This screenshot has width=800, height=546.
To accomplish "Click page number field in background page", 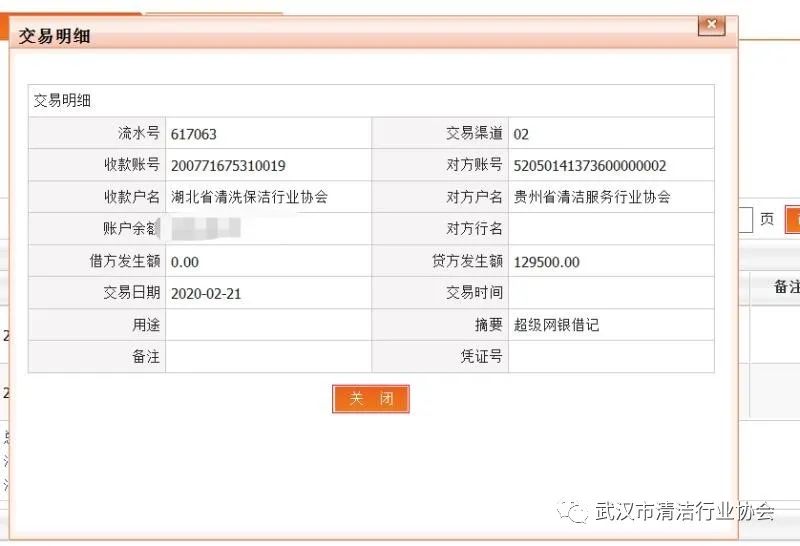I will pos(745,219).
